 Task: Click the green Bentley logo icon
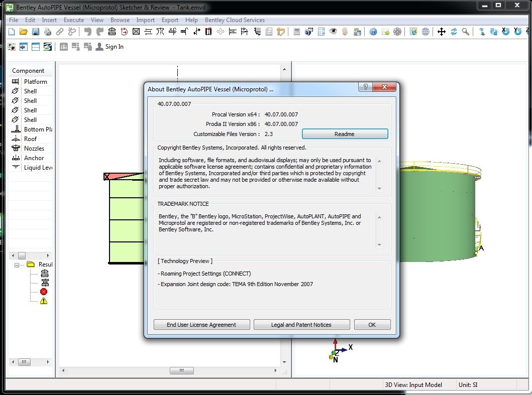tap(48, 47)
